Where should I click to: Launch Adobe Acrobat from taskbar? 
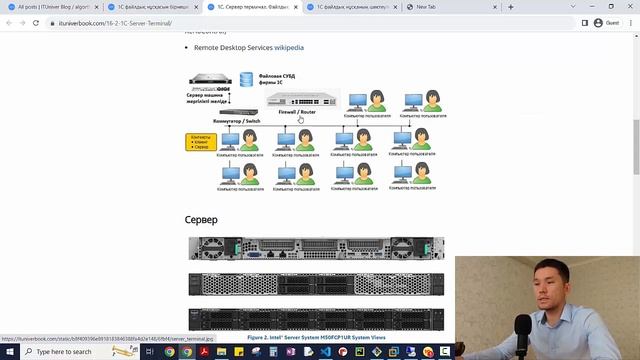(x=204, y=351)
